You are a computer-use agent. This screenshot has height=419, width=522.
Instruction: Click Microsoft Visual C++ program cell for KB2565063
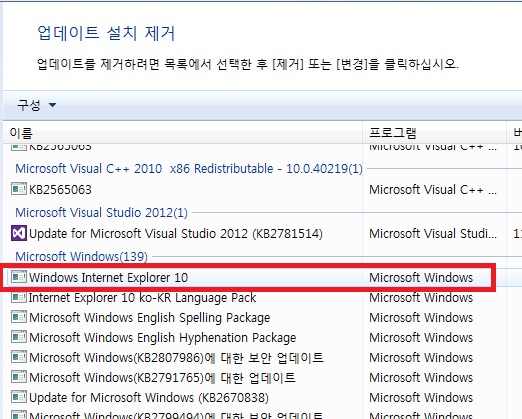click(433, 190)
